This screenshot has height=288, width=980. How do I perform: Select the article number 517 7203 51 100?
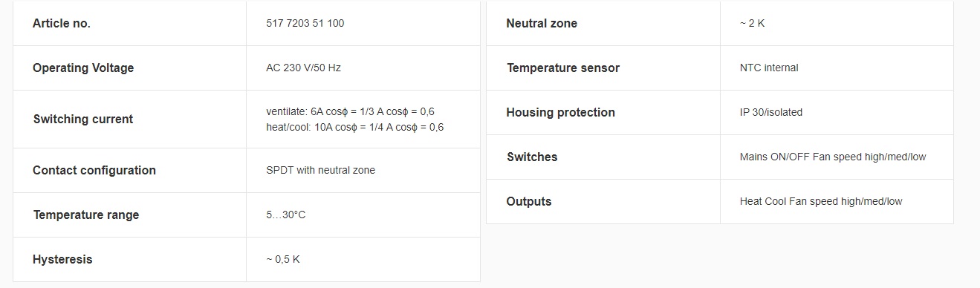(305, 23)
